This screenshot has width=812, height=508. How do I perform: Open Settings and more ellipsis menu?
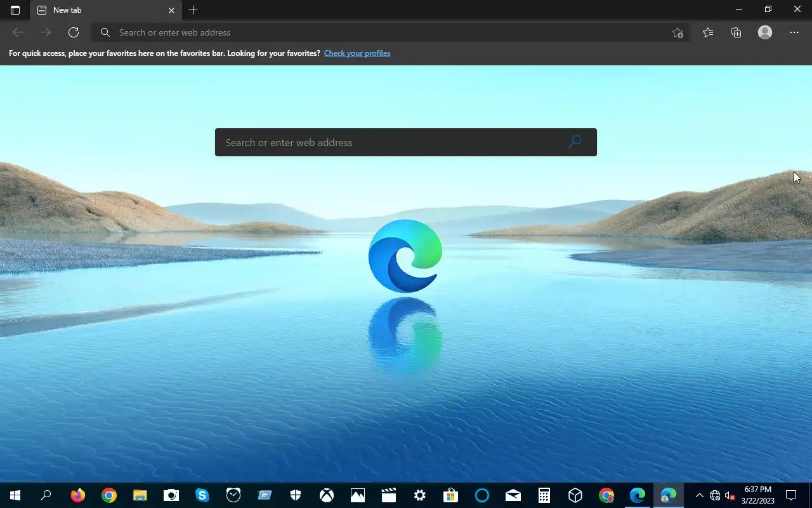click(794, 32)
